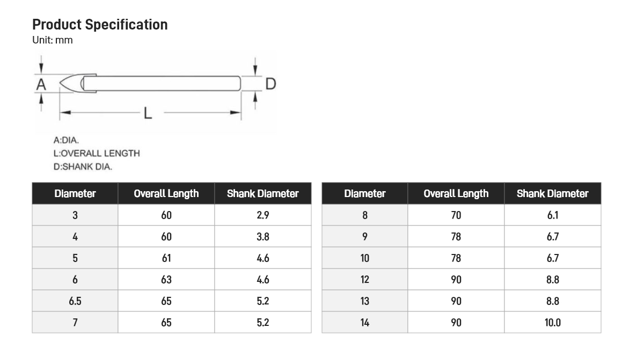Click the 61 overall length cell
This screenshot has width=644, height=349.
click(x=166, y=258)
